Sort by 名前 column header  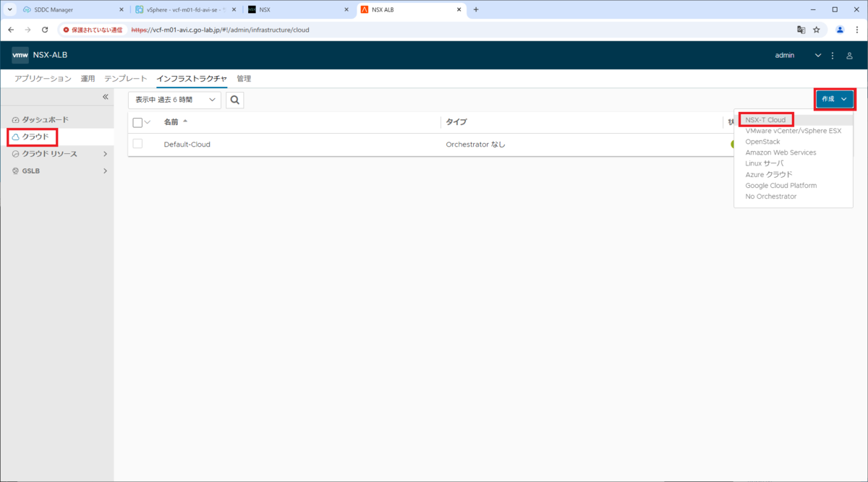pos(171,122)
